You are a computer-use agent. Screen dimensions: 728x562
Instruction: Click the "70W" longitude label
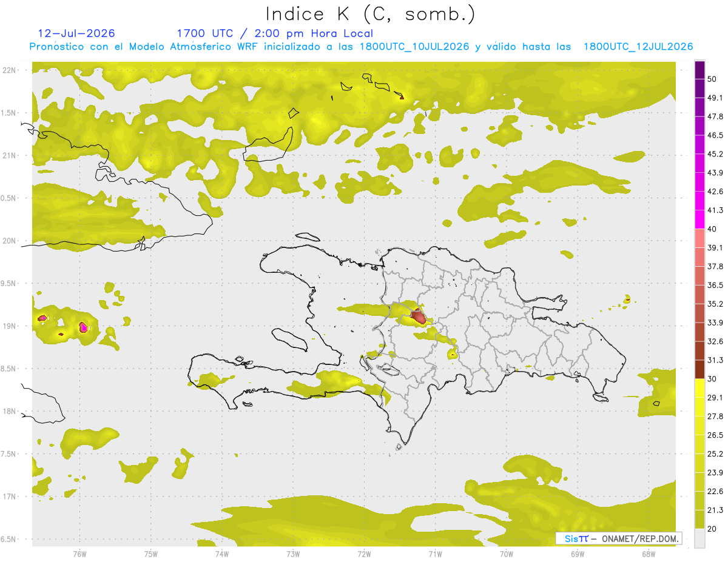coord(506,554)
